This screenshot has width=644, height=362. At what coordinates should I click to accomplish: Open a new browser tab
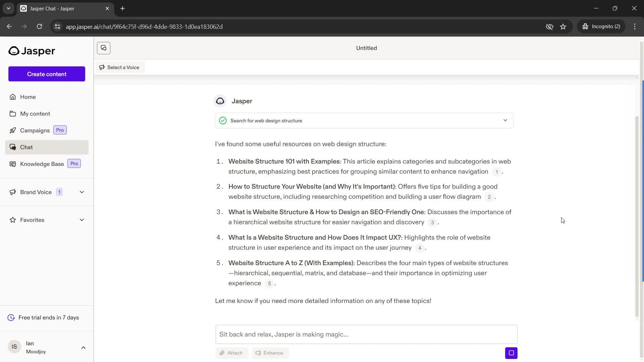pos(123,8)
